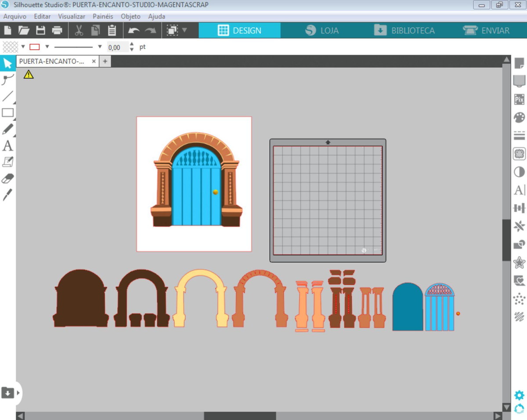Choose the Eraser tool
Screen dimensions: 527x420
tap(8, 178)
